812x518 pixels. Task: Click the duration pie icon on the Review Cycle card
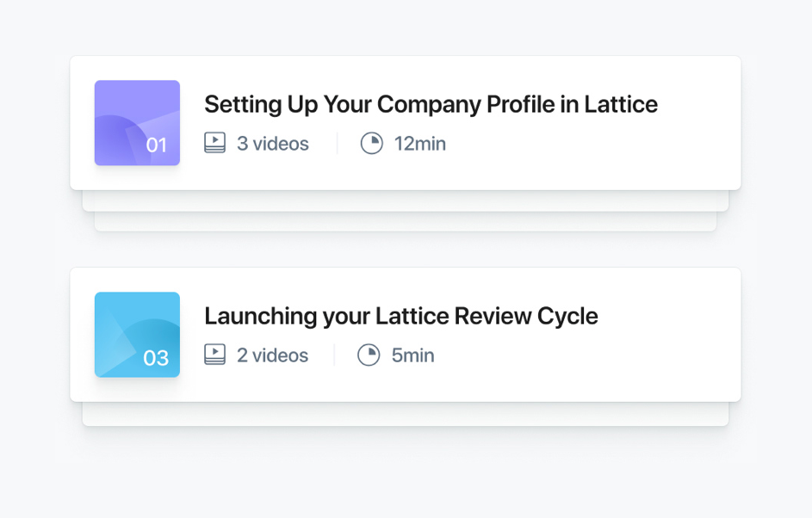pyautogui.click(x=370, y=355)
